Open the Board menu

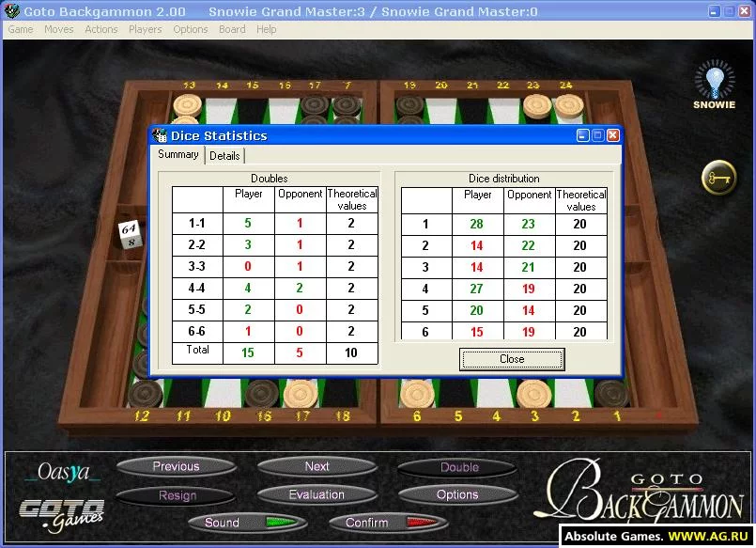click(232, 29)
